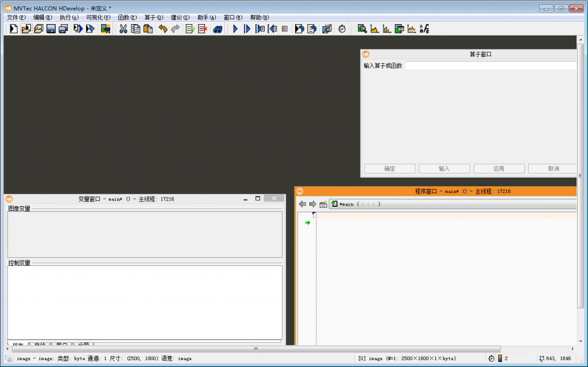Click the status bar stopwatch icon
This screenshot has width=588, height=367.
click(x=492, y=358)
